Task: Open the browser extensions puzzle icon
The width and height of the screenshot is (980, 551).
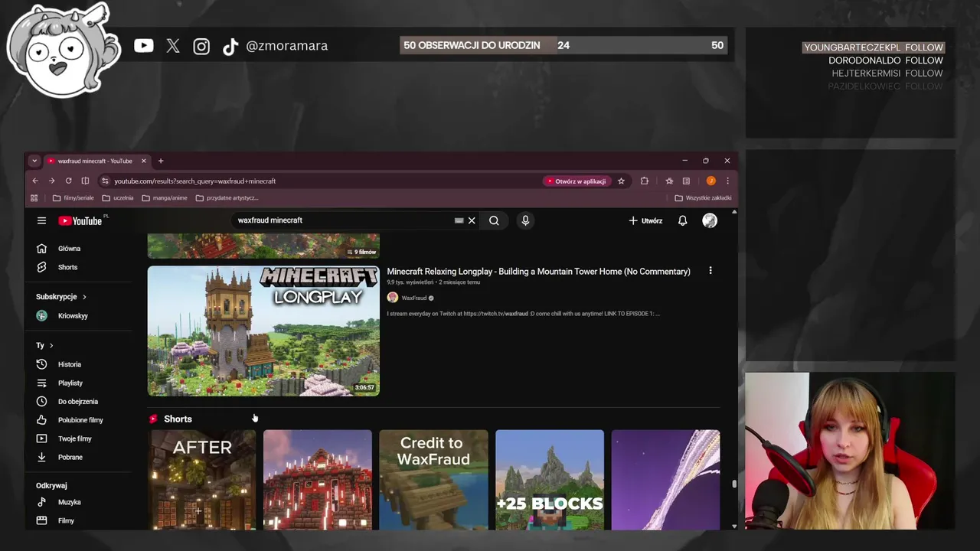Action: coord(644,181)
